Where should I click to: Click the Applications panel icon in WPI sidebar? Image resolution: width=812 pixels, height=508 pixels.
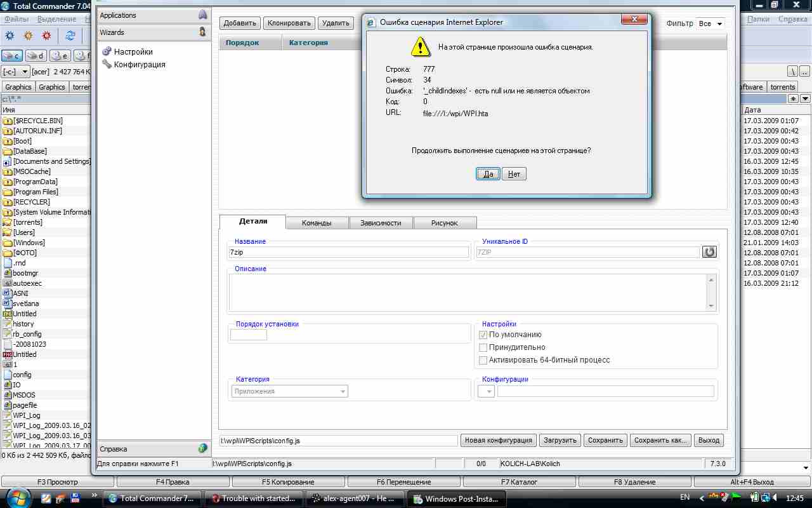click(202, 15)
